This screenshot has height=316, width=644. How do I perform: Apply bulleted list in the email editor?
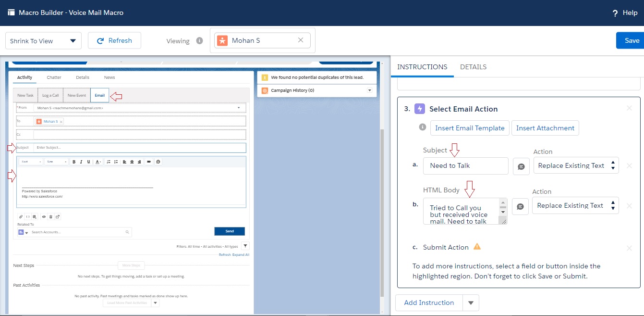(116, 161)
